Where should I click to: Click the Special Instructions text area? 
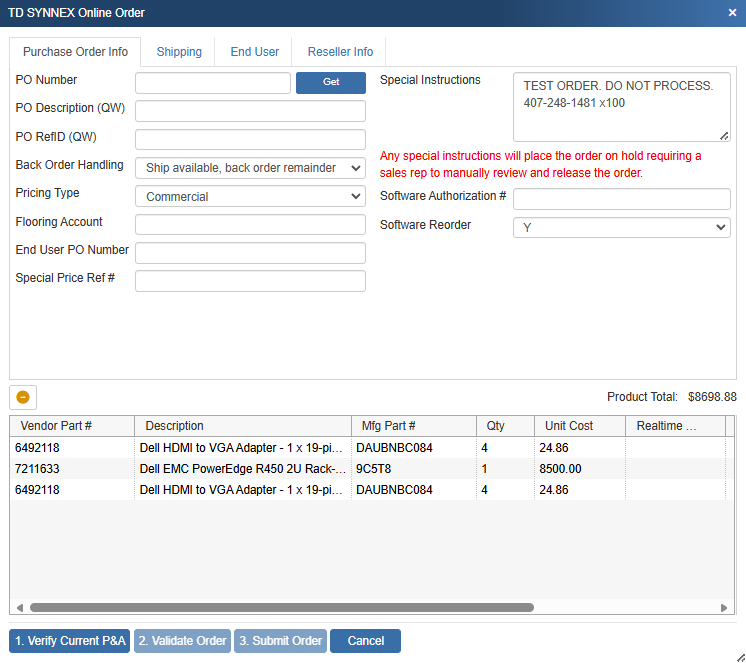click(621, 107)
